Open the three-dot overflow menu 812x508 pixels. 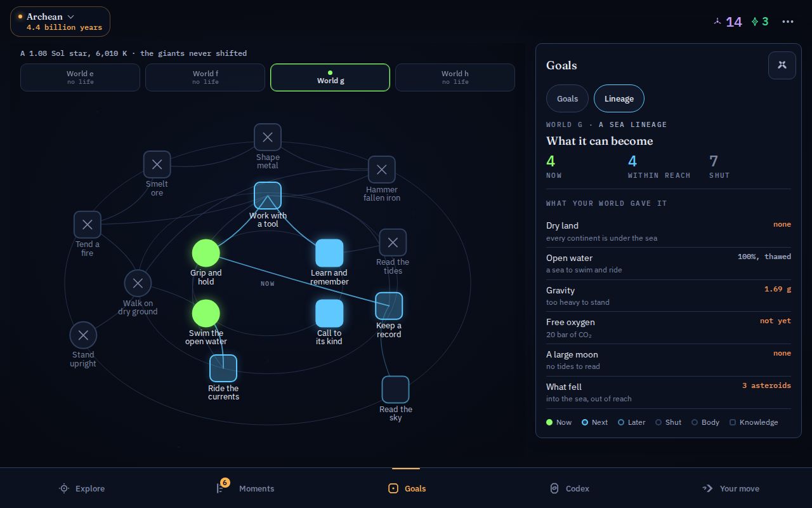click(x=788, y=22)
